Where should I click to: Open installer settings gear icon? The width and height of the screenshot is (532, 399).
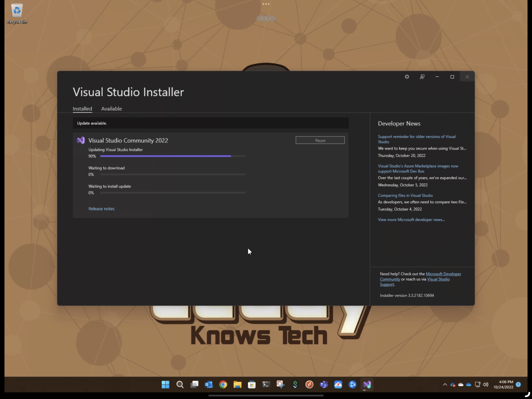tap(407, 77)
